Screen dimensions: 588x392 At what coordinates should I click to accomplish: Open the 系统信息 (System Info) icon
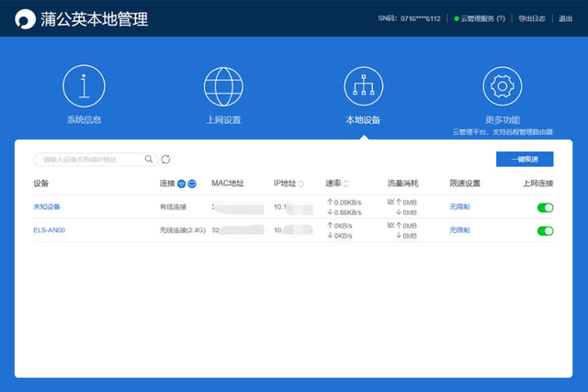pos(82,86)
